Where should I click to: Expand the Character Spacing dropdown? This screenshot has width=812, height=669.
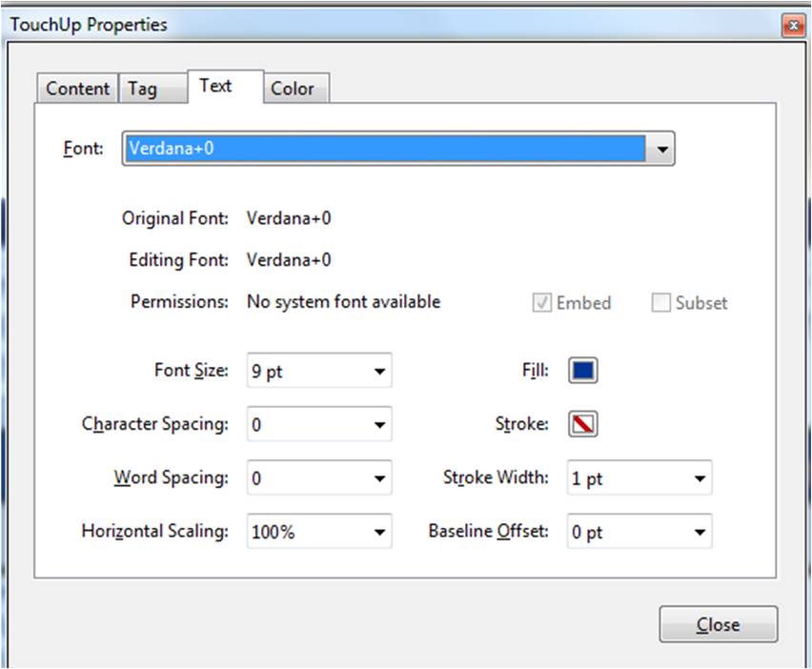click(379, 425)
